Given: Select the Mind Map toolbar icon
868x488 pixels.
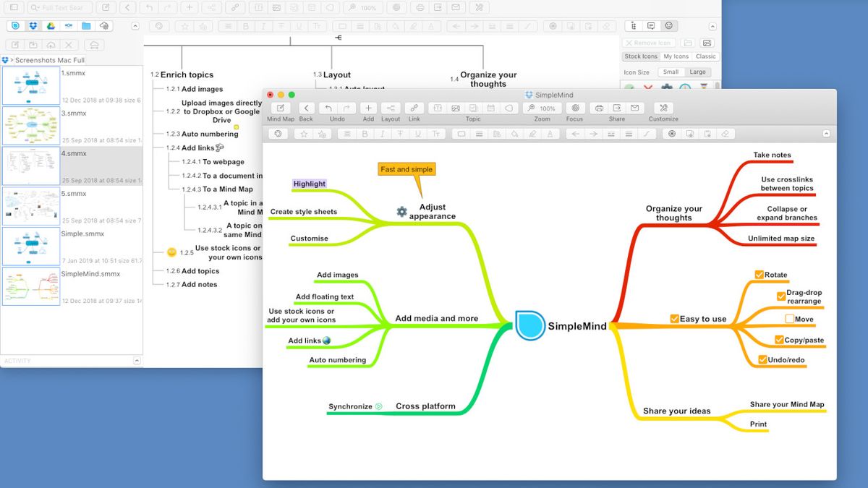Looking at the screenshot, I should click(280, 108).
